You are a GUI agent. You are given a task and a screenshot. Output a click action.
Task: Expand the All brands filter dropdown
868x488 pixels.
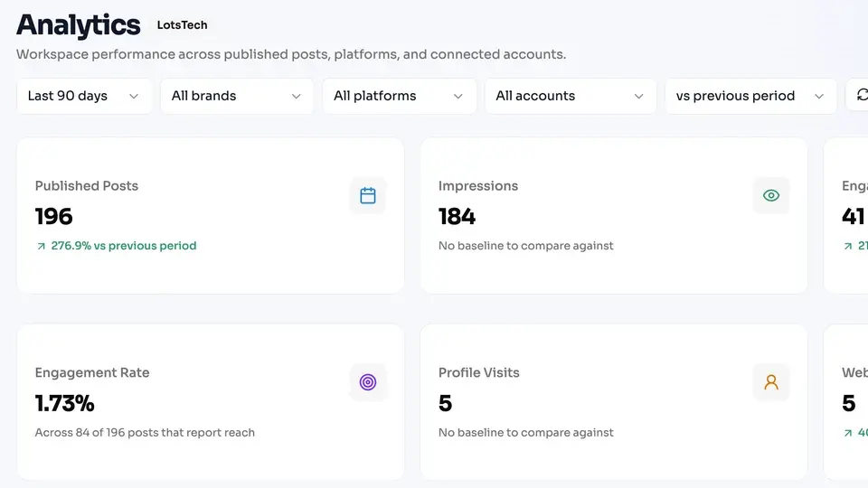coord(237,97)
